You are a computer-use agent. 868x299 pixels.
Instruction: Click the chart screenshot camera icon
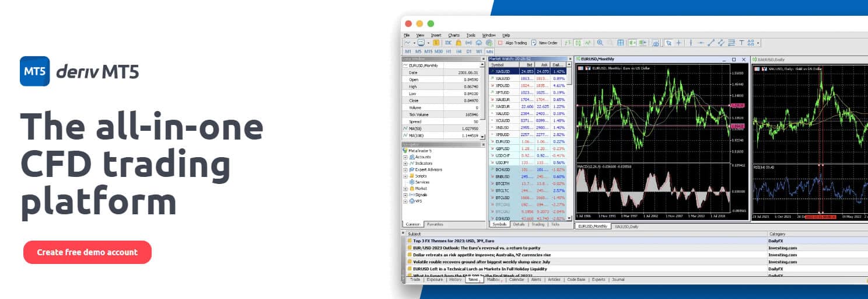655,43
